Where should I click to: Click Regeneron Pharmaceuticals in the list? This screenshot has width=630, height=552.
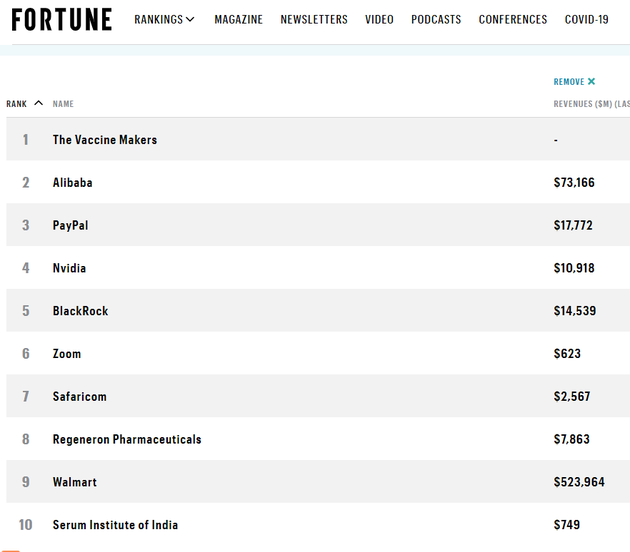coord(127,439)
